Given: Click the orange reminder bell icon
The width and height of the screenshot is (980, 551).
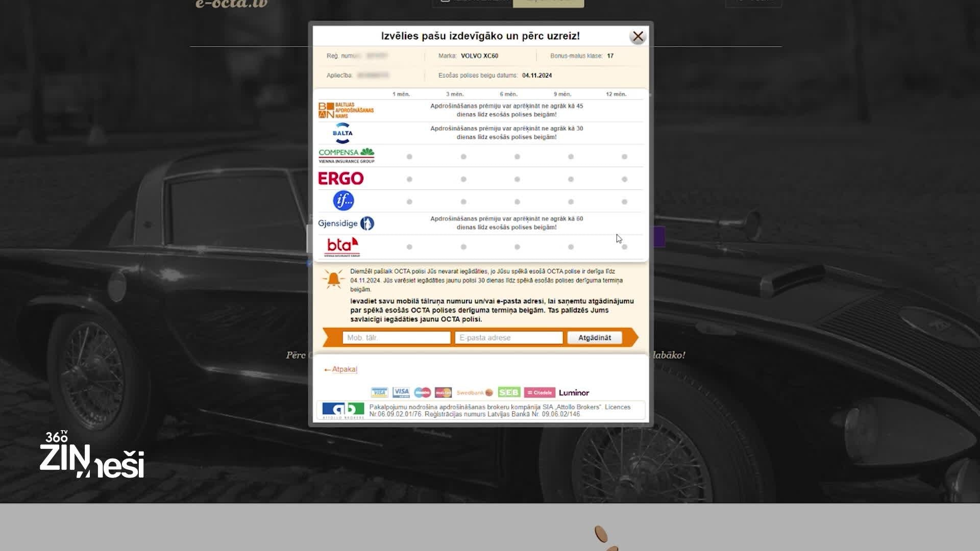Looking at the screenshot, I should (x=333, y=279).
